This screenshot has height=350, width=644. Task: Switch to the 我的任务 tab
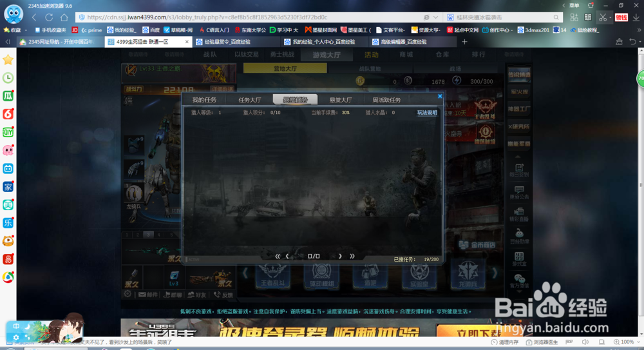[204, 100]
